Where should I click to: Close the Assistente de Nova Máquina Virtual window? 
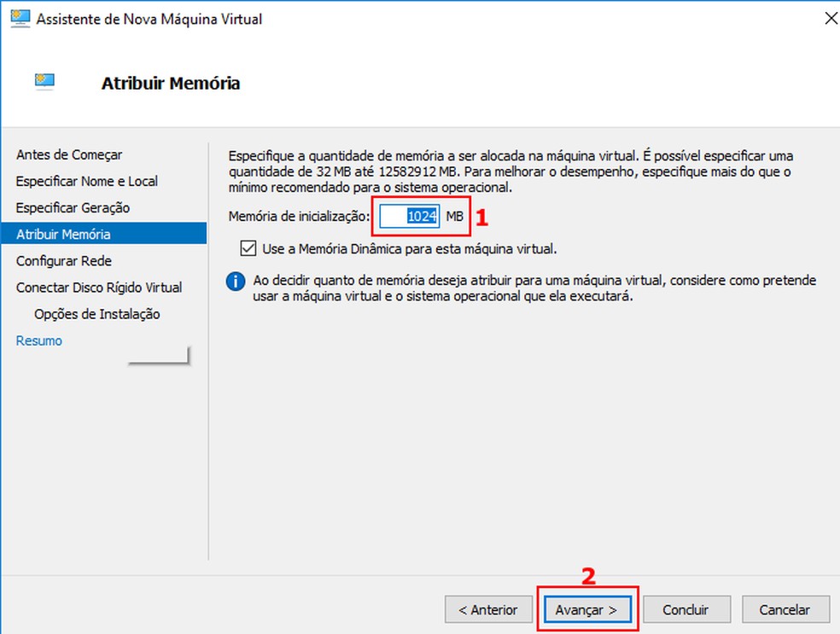(x=831, y=18)
